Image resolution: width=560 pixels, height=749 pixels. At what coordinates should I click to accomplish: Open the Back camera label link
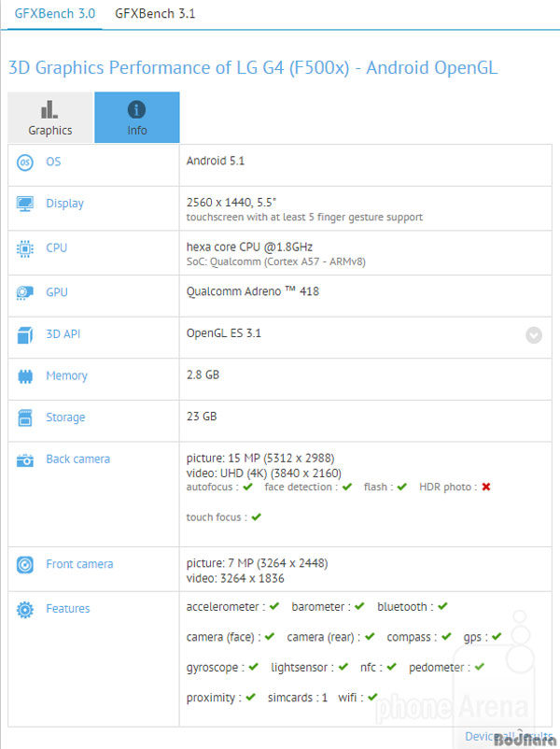click(x=77, y=459)
